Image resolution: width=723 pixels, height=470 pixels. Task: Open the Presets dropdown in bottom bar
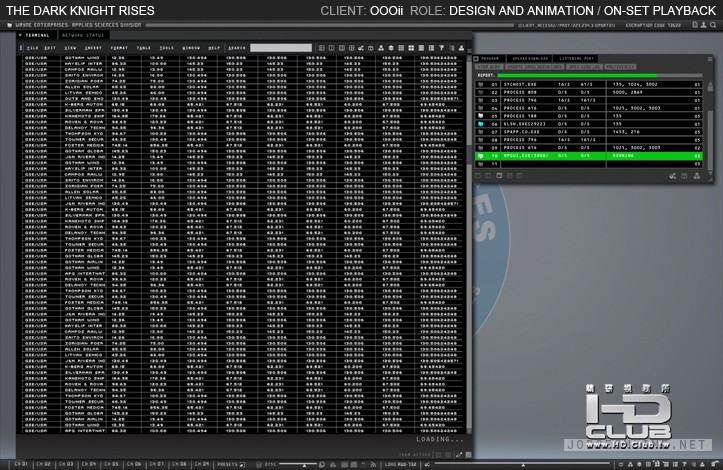[231, 464]
